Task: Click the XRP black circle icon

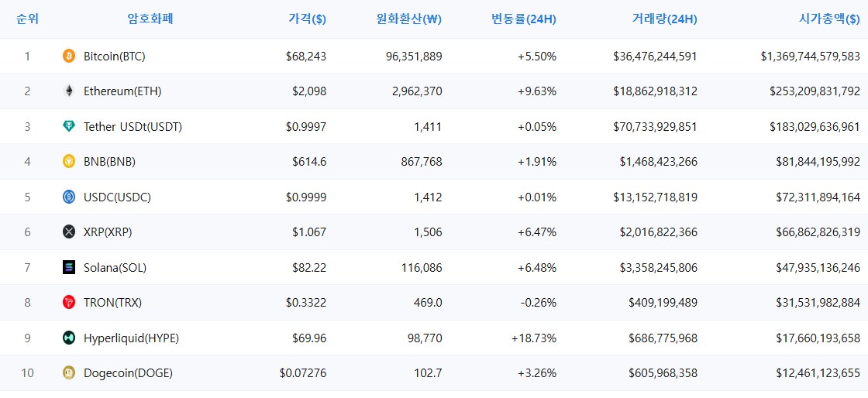Action: pos(69,232)
